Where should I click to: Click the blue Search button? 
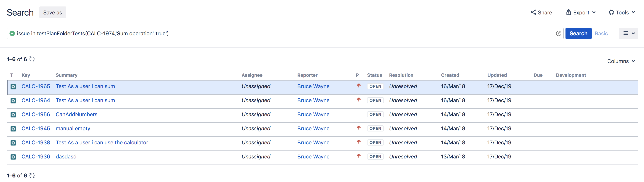(578, 33)
